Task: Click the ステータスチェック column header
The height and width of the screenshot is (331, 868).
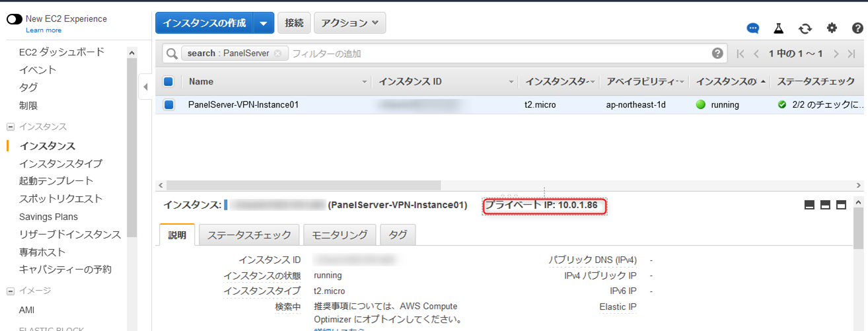Action: click(816, 82)
